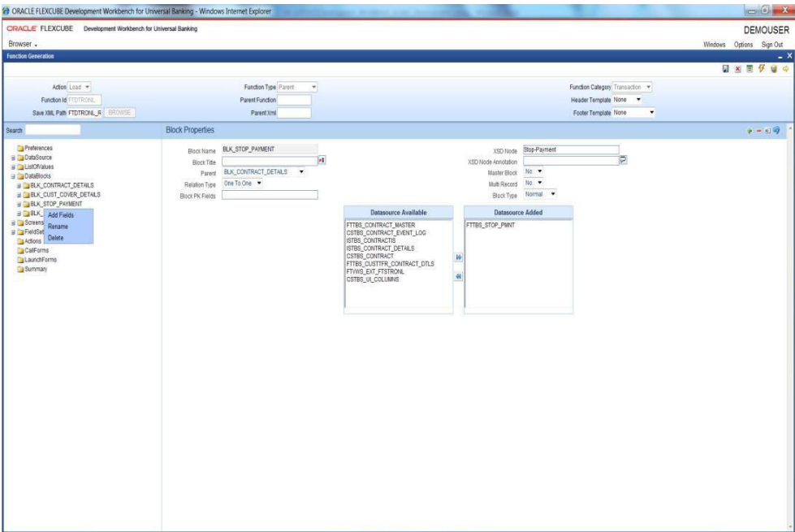Screen dimensions: 795x532
Task: Choose Add Fields from context menu
Action: pyautogui.click(x=61, y=215)
